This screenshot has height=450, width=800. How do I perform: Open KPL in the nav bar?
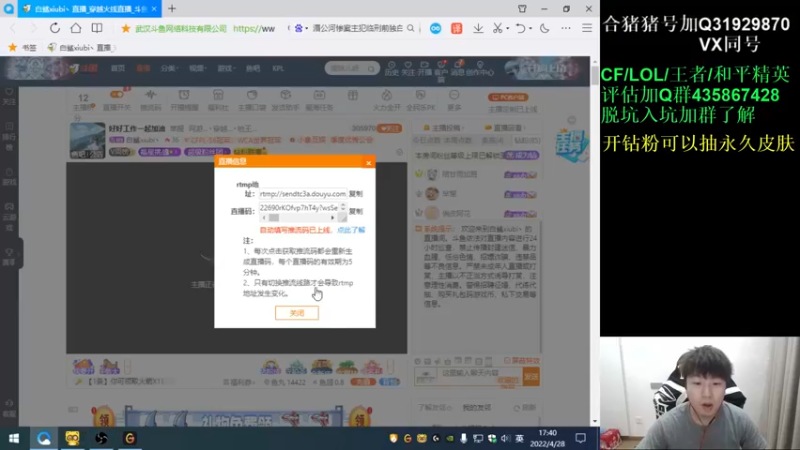[278, 68]
